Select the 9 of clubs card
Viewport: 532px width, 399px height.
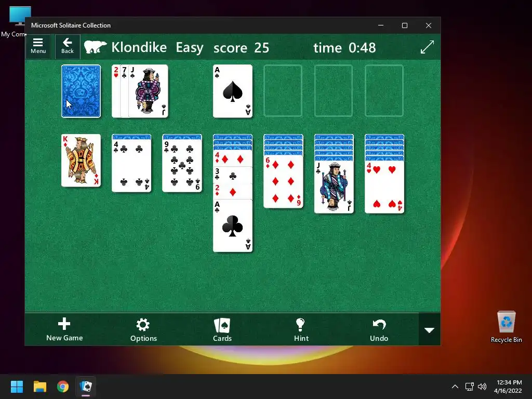182,166
